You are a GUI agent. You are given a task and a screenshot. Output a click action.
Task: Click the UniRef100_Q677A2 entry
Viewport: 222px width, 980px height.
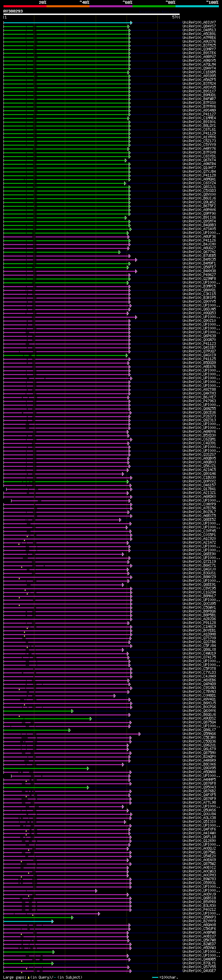coord(199,252)
